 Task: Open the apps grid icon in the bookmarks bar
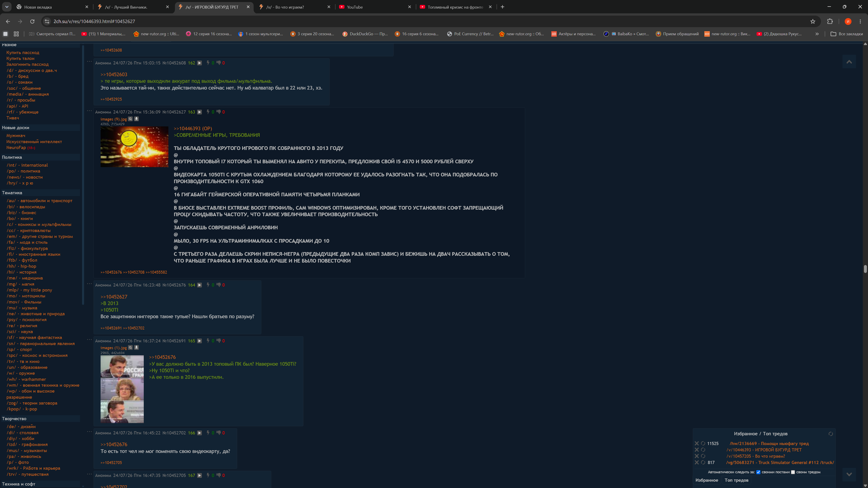click(16, 34)
